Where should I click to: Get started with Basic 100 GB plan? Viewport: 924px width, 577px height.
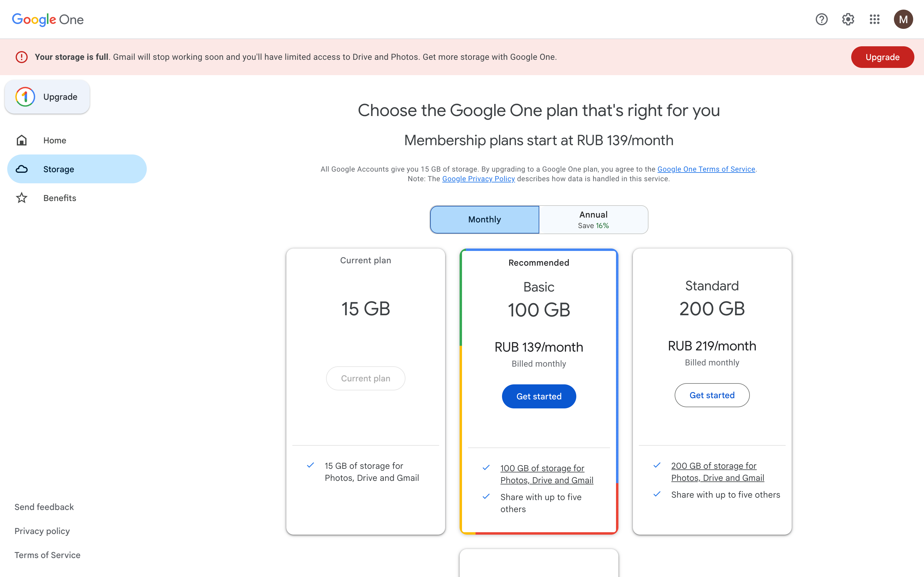pyautogui.click(x=539, y=396)
